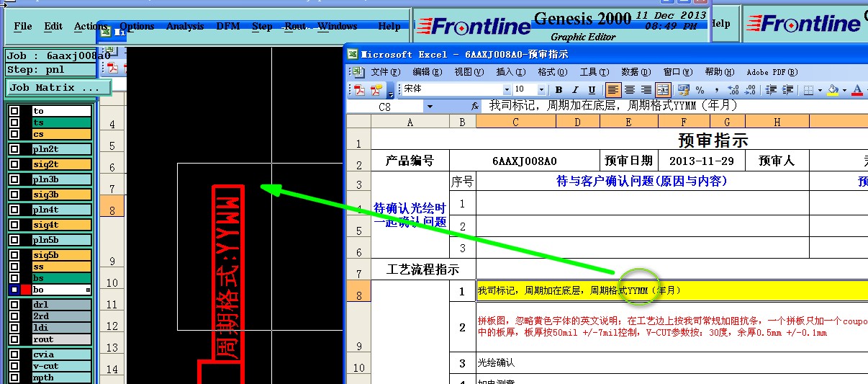This screenshot has height=384, width=868.
Task: Click Merge and Center icon
Action: [x=663, y=90]
